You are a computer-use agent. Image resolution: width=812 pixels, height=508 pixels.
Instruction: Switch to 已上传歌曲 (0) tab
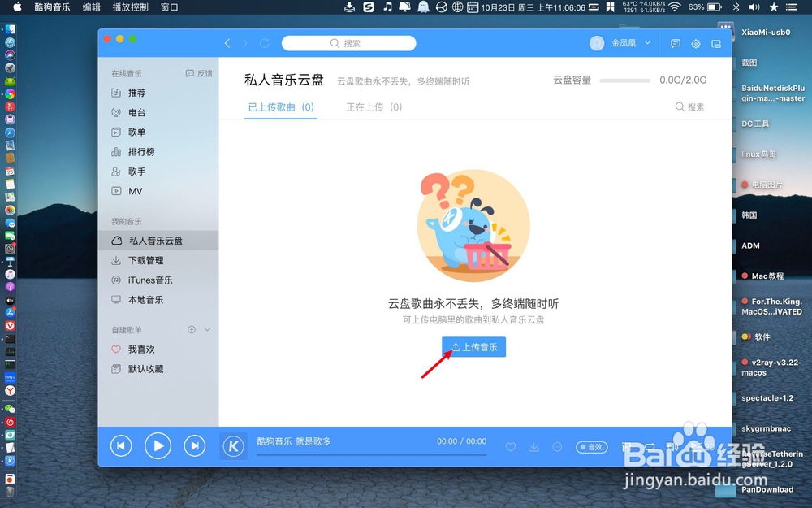281,107
